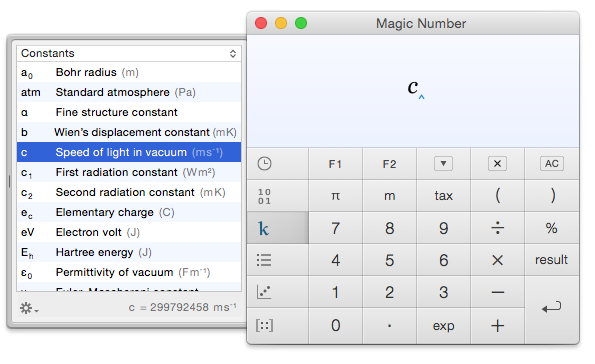Click the return arrow enter key
The height and width of the screenshot is (364, 595).
tap(552, 308)
